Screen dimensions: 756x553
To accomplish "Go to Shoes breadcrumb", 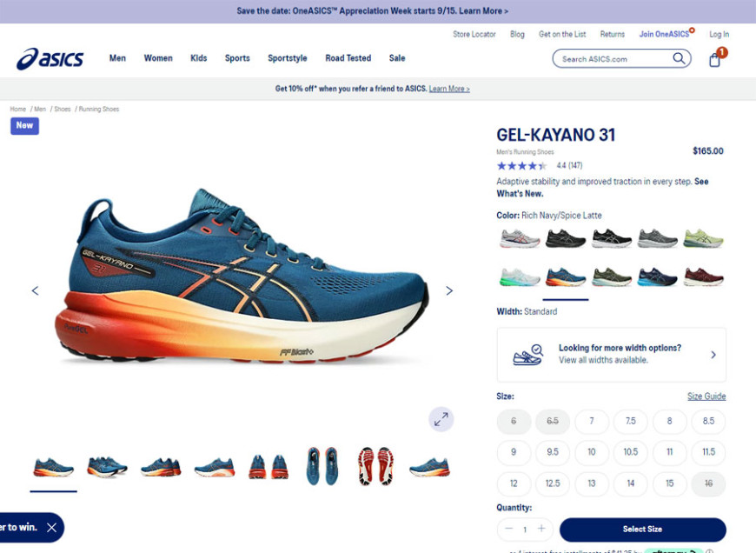I will pos(63,109).
